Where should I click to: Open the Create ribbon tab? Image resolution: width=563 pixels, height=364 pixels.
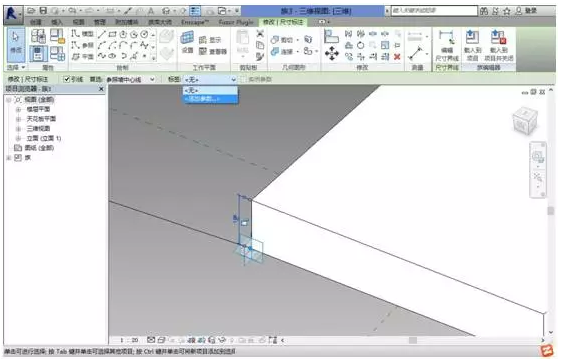[36, 22]
